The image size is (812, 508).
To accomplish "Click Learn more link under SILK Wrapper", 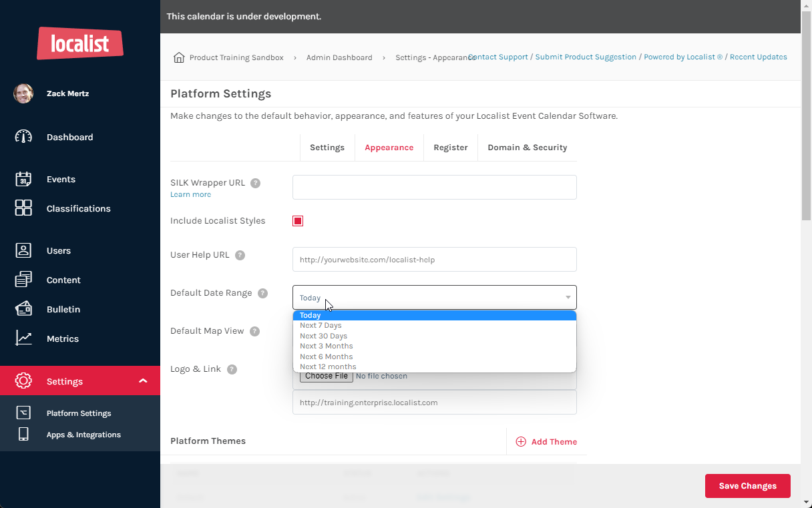I will [x=190, y=194].
